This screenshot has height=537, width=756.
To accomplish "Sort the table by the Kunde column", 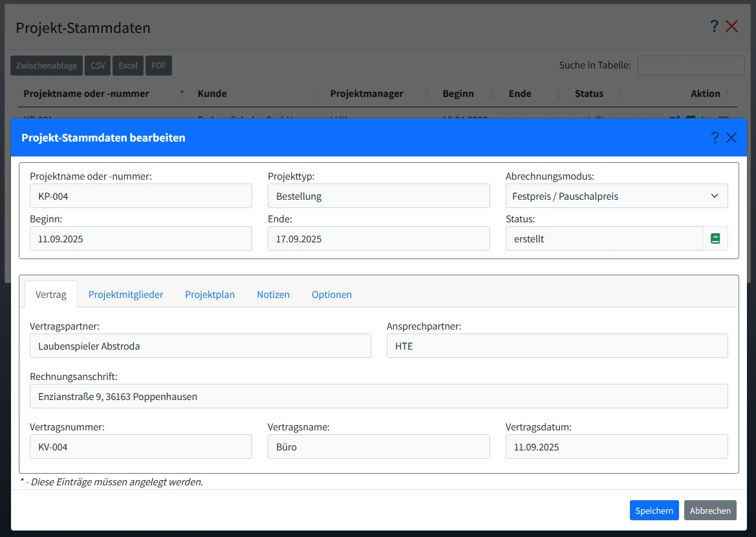I will tap(211, 93).
